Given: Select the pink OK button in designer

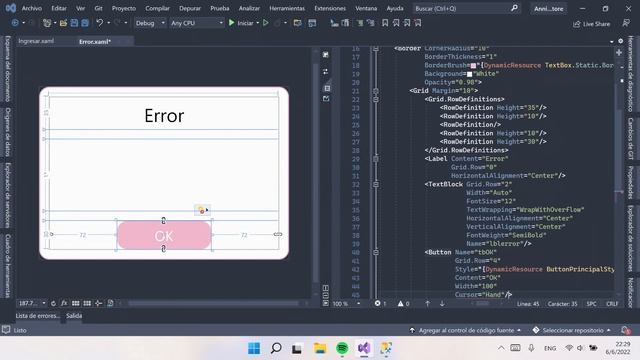Looking at the screenshot, I should coord(164,236).
